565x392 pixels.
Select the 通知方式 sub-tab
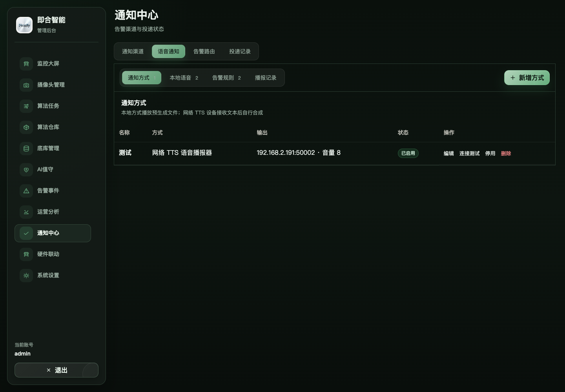coord(142,78)
